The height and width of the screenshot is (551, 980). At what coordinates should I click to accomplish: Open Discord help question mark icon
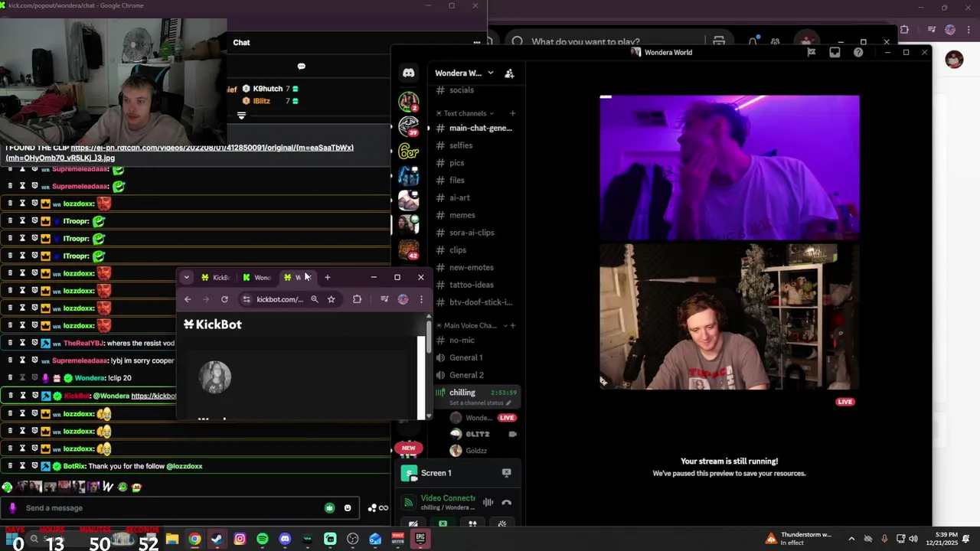pyautogui.click(x=858, y=52)
